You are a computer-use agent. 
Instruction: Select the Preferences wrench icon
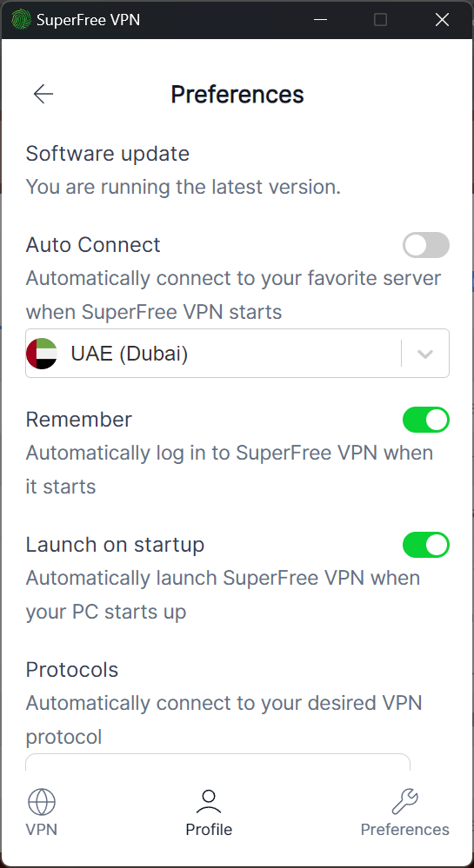pyautogui.click(x=404, y=802)
